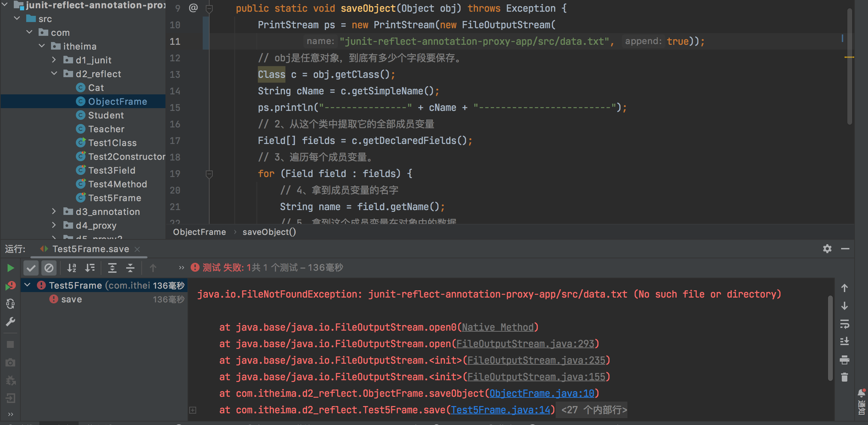Click Collapse All tests icon

130,268
